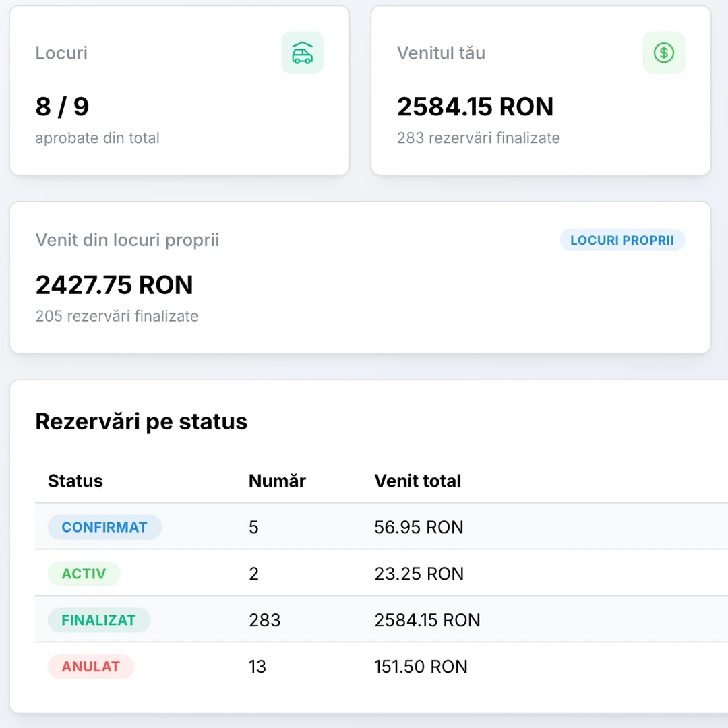
Task: Click the "56.95 RON" revenue cell
Action: [x=419, y=527]
